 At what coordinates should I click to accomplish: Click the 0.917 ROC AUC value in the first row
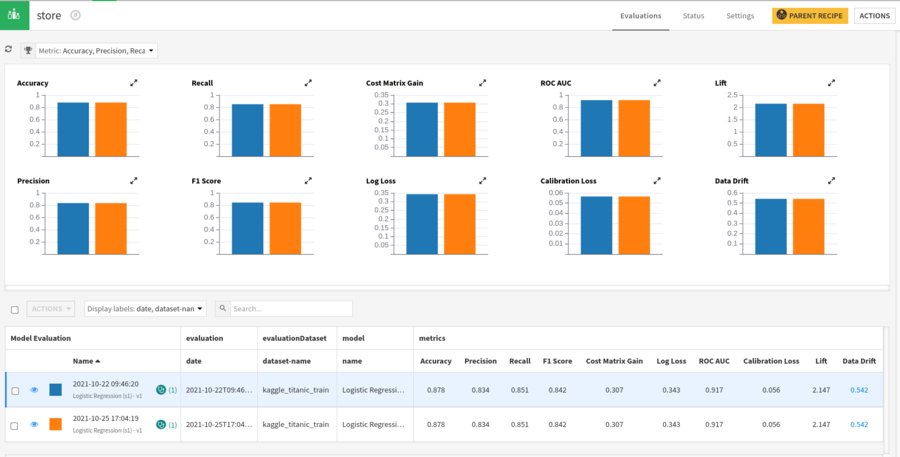[714, 390]
